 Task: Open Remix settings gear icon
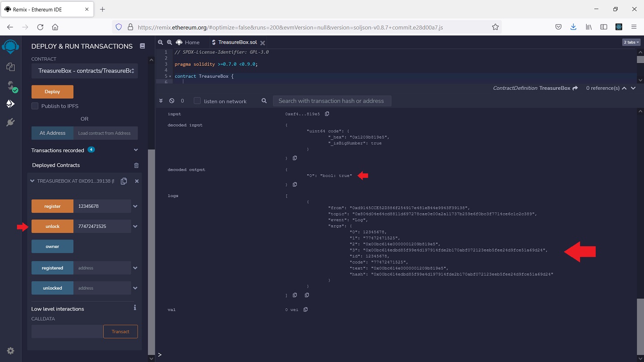click(10, 351)
